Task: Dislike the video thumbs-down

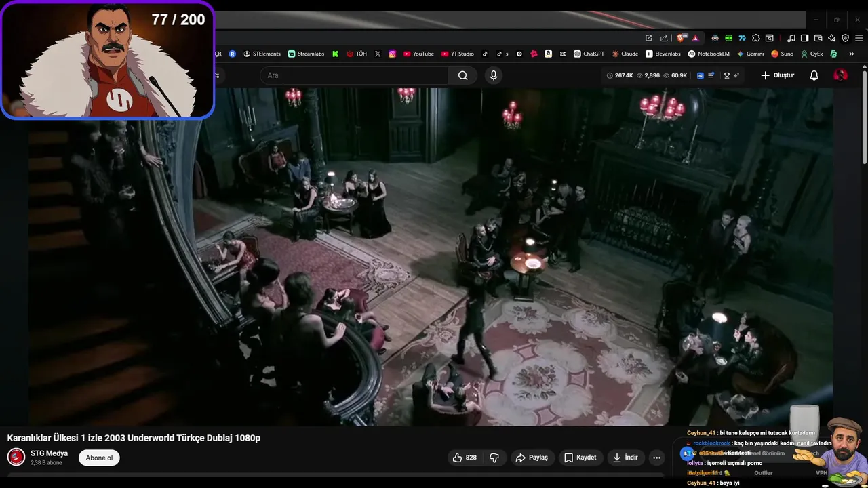Action: (494, 457)
